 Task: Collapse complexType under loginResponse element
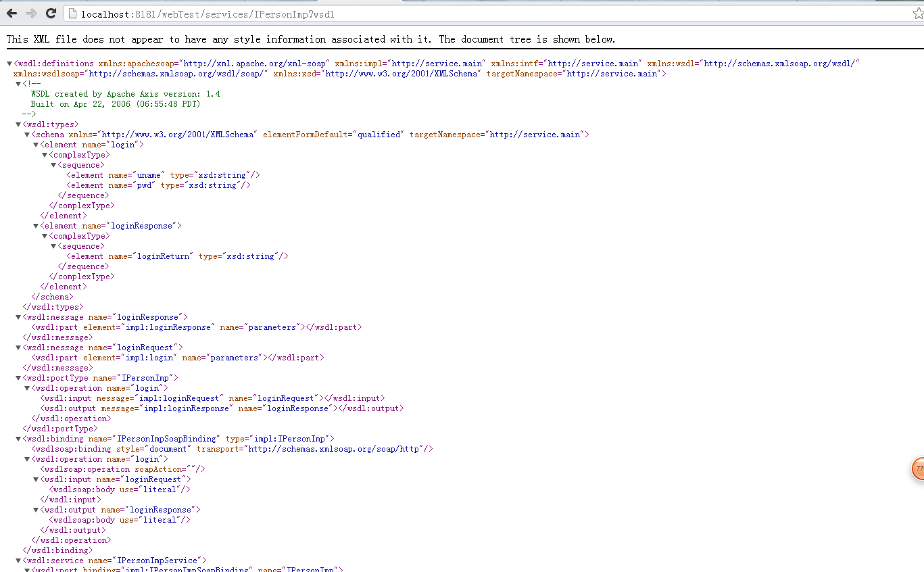45,236
